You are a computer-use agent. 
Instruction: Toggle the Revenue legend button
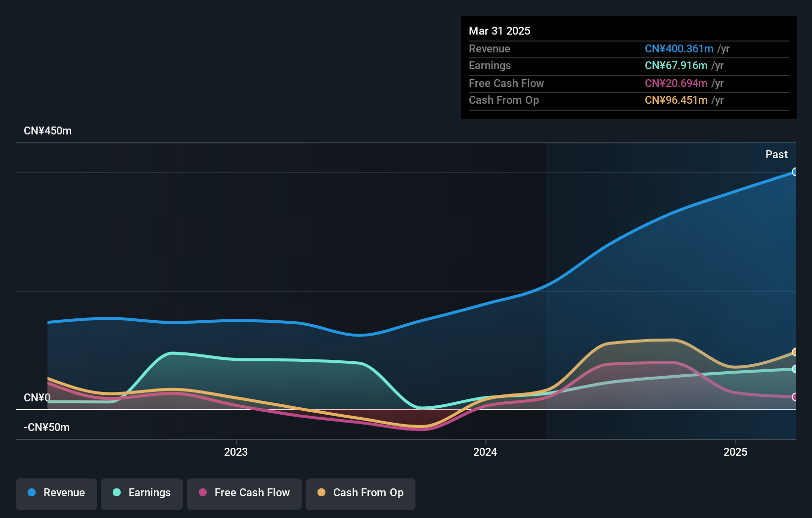pos(56,494)
